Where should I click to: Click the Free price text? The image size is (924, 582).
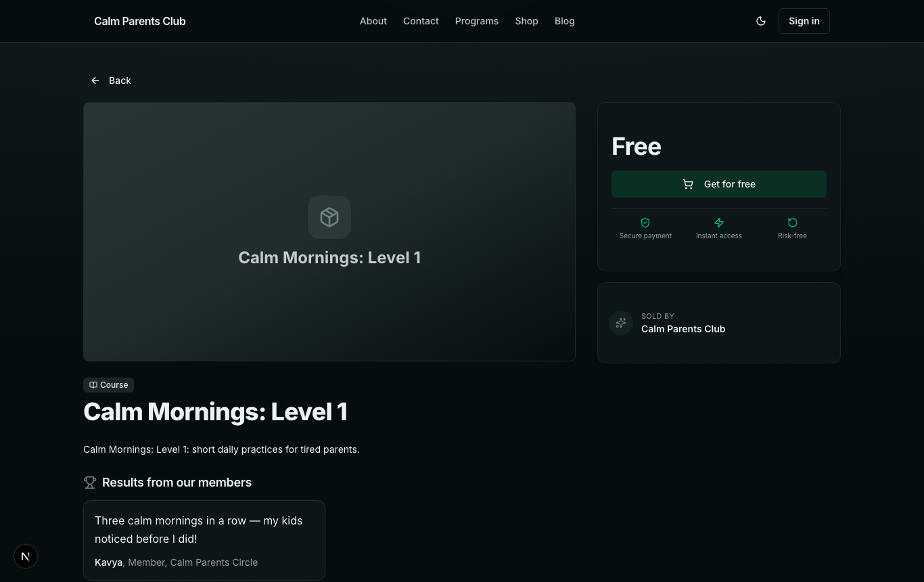(637, 146)
